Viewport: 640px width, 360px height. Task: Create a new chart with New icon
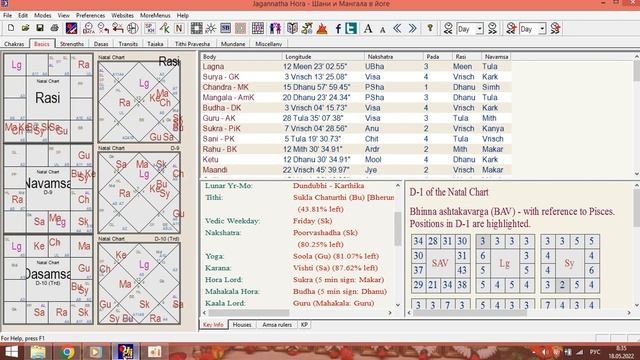coord(11,28)
